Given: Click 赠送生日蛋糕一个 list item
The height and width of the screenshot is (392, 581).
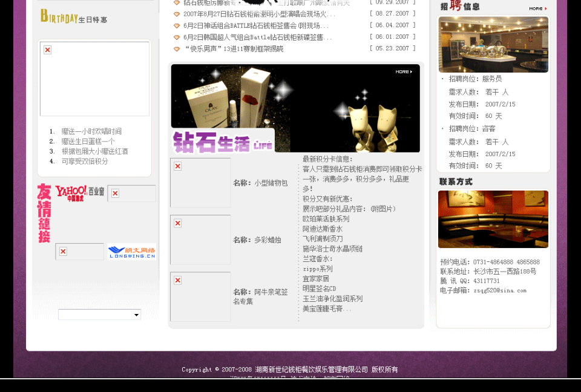Looking at the screenshot, I should click(x=88, y=141).
